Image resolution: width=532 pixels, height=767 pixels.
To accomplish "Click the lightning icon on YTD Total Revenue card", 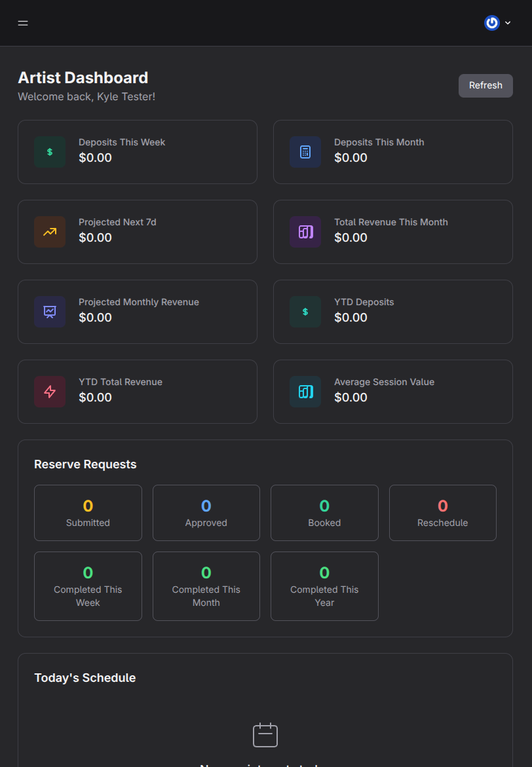I will pos(50,391).
